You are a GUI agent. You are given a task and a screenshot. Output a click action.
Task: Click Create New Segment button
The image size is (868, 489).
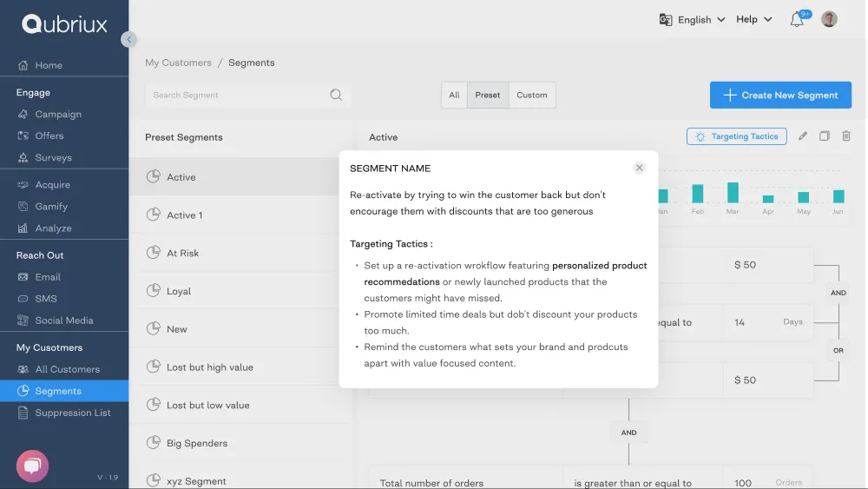(x=780, y=96)
